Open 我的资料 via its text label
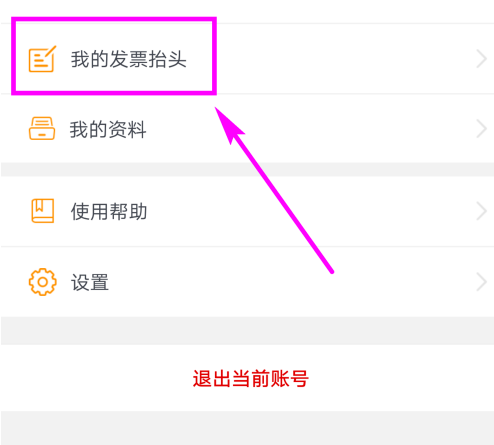 click(108, 129)
